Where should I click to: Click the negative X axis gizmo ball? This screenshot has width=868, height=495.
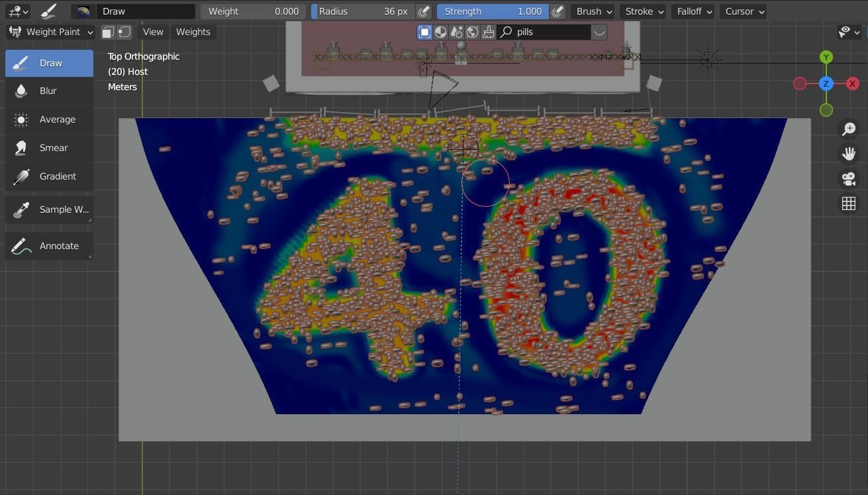pyautogui.click(x=800, y=83)
